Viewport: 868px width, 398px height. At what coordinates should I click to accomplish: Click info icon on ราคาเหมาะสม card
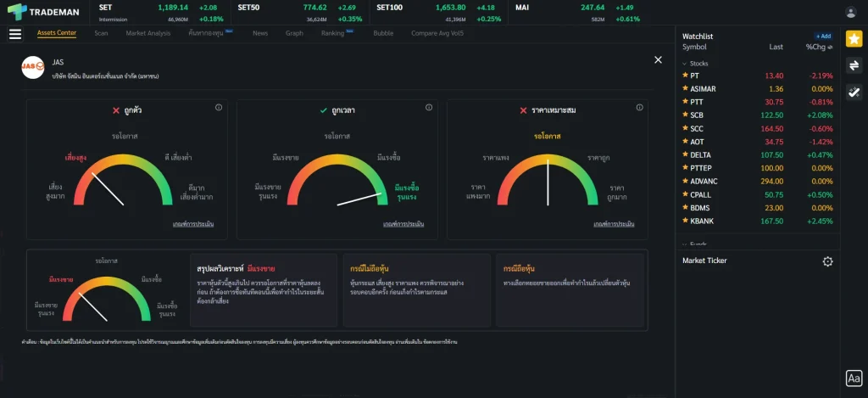coord(639,108)
